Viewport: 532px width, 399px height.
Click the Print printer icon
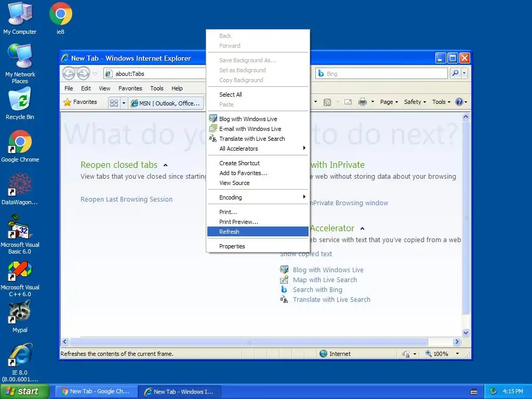[362, 102]
